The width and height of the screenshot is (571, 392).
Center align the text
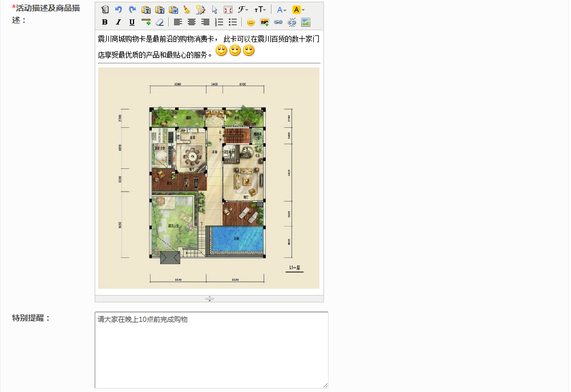[x=192, y=22]
